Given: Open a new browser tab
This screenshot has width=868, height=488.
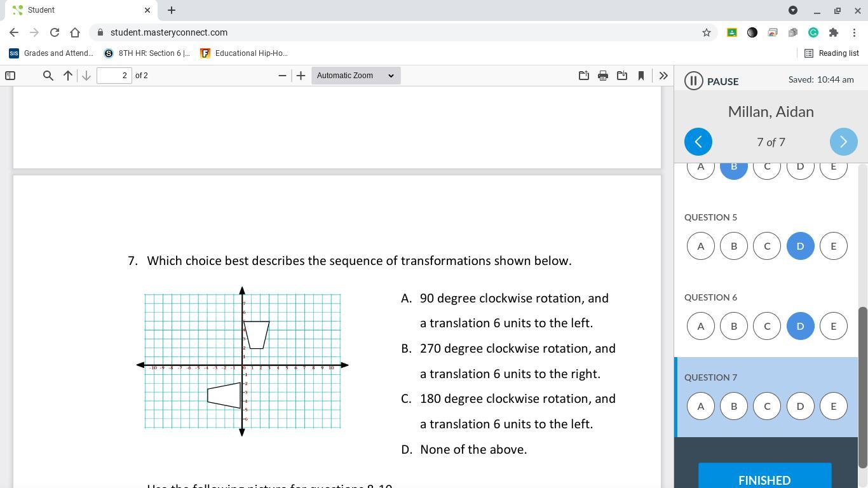Looking at the screenshot, I should (x=172, y=10).
